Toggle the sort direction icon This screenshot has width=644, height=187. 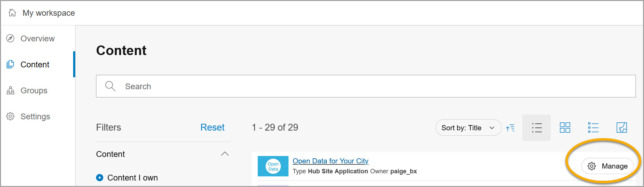(x=510, y=128)
